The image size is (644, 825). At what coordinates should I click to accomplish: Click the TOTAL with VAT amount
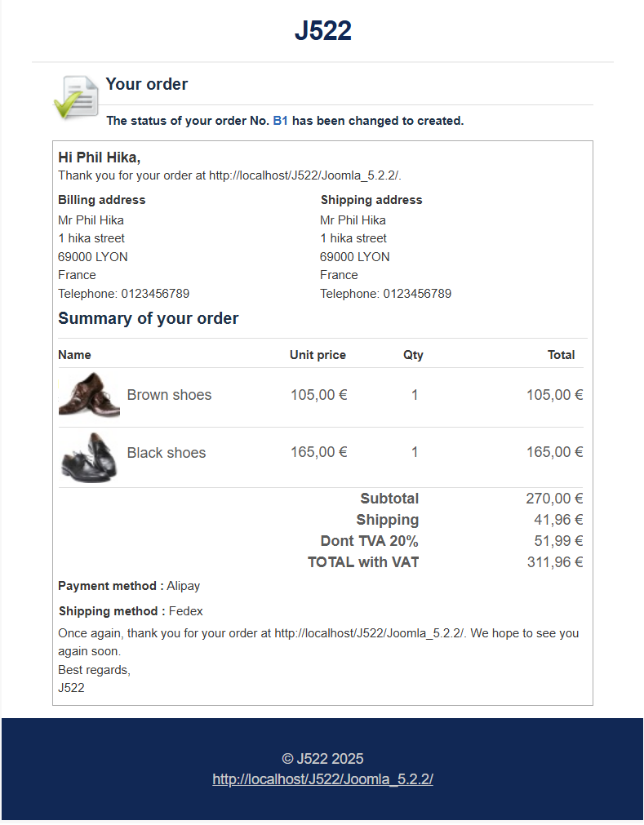coord(555,562)
